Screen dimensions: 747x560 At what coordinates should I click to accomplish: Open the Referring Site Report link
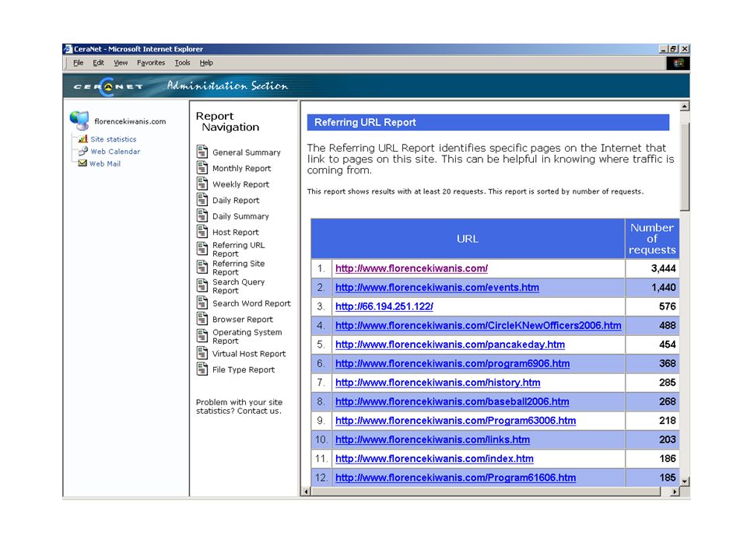238,268
